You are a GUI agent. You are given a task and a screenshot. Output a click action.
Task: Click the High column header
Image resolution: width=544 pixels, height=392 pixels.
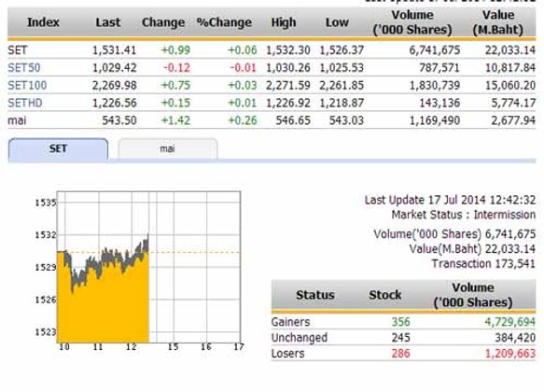coord(284,22)
